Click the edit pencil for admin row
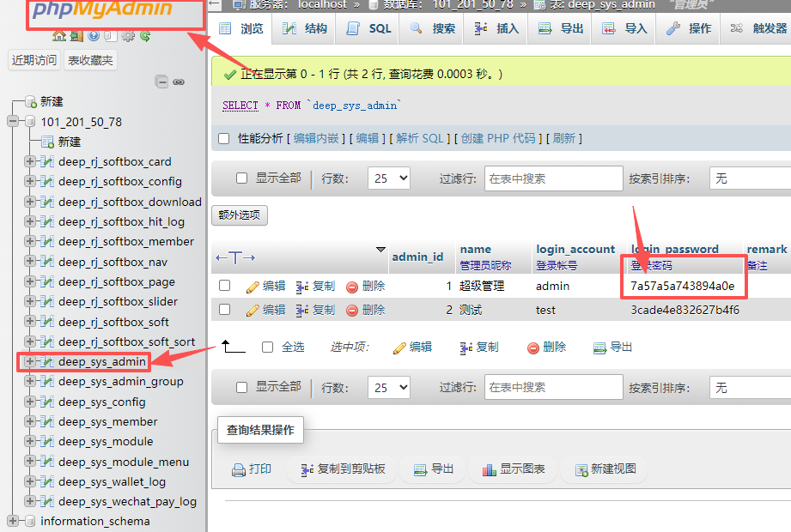 click(254, 286)
